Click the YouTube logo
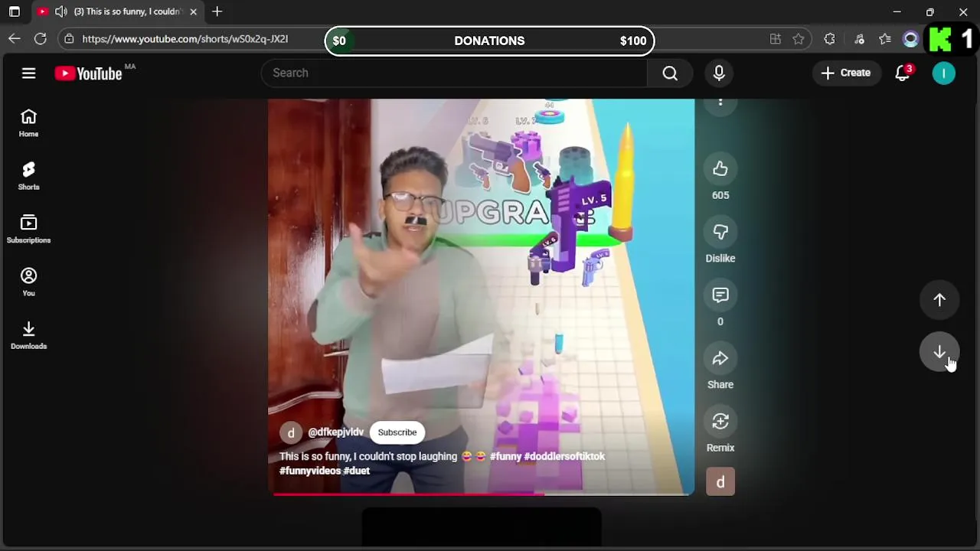Screen dimensions: 980x551 pos(88,73)
